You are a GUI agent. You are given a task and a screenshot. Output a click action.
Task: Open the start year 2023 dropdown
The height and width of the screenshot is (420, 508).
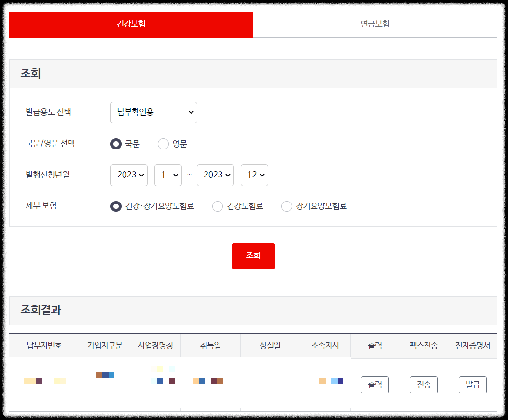129,175
